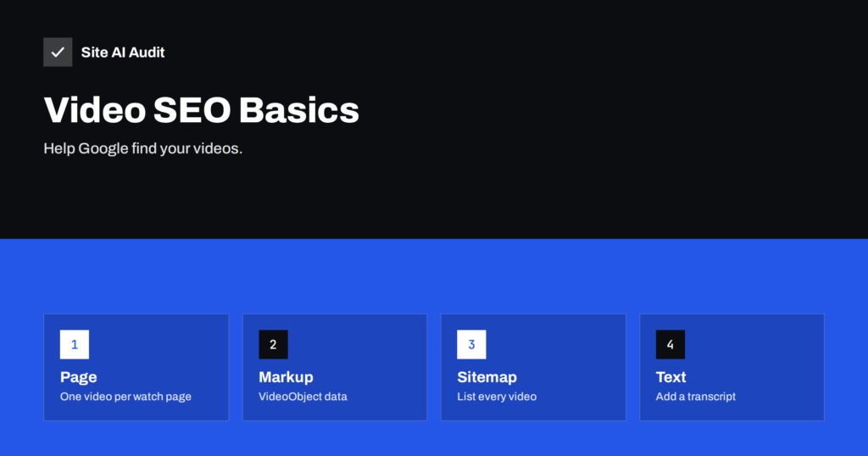Click the checkmark logo icon
The image size is (868, 456).
58,52
